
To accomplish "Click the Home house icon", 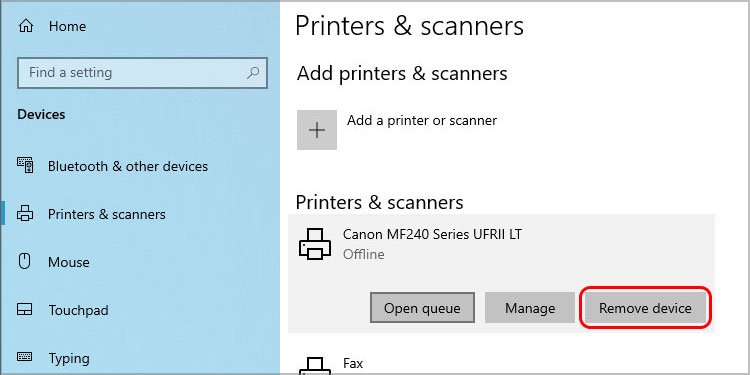I will pyautogui.click(x=25, y=26).
